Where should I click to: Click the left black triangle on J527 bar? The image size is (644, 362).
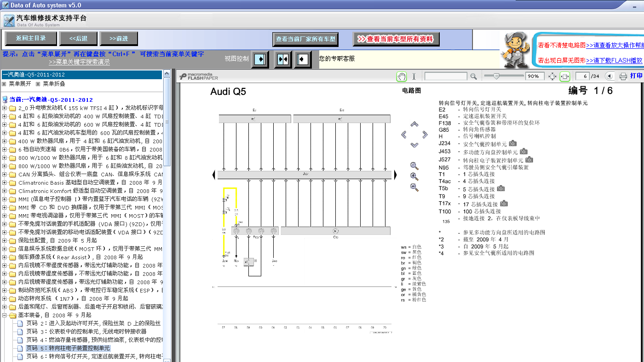[214, 175]
